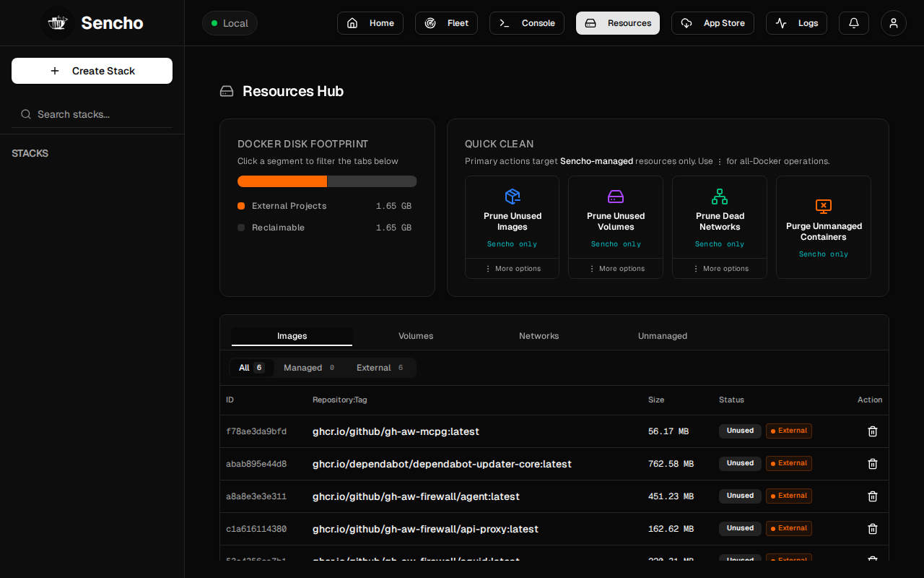
Task: Click Unused badge on gh-aw-mcpg row
Action: (740, 431)
